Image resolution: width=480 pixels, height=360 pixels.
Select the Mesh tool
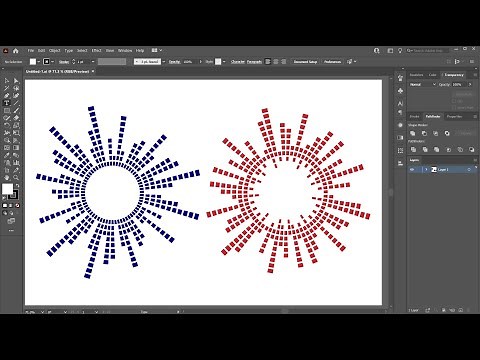tap(7, 148)
